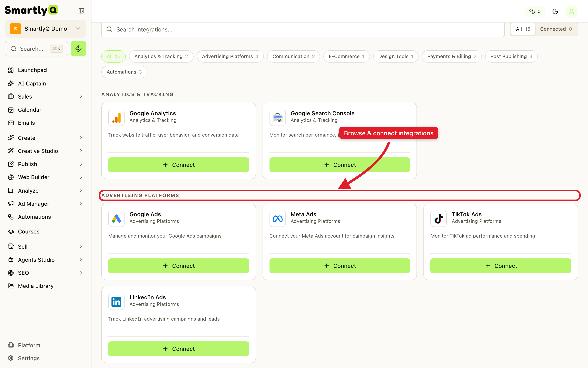The width and height of the screenshot is (588, 368).
Task: Filter by Communication category
Action: [x=294, y=56]
